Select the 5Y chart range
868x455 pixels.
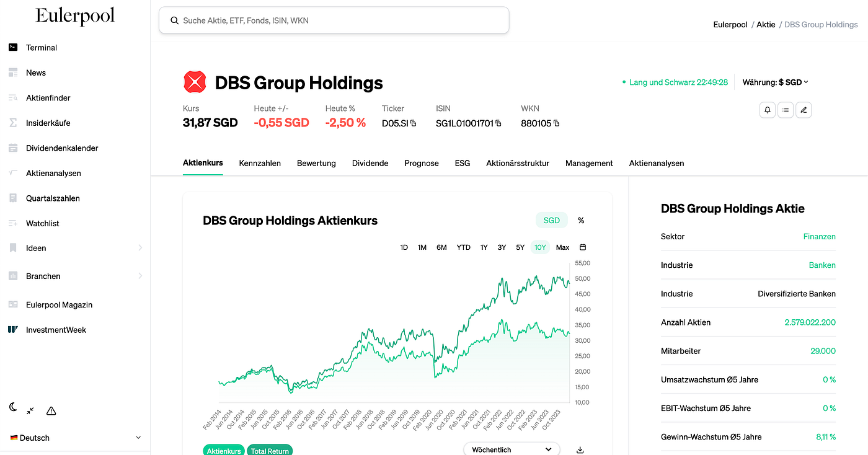[x=520, y=247]
